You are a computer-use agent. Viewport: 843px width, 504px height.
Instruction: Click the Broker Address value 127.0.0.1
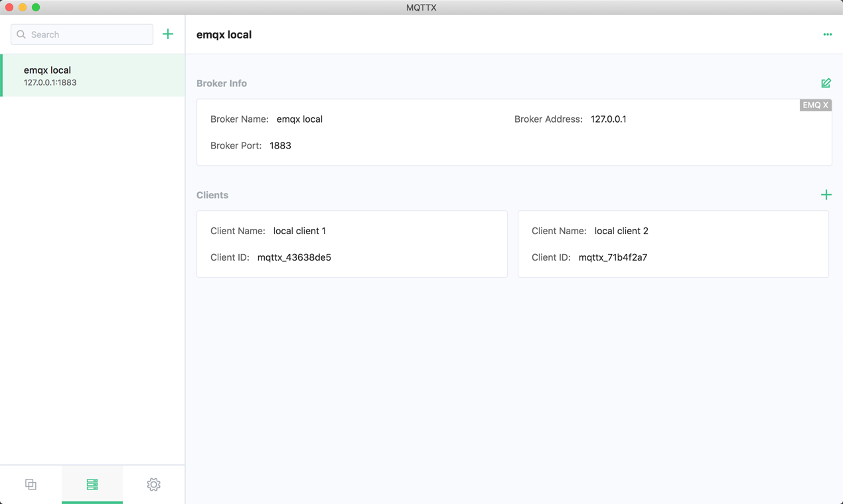608,119
